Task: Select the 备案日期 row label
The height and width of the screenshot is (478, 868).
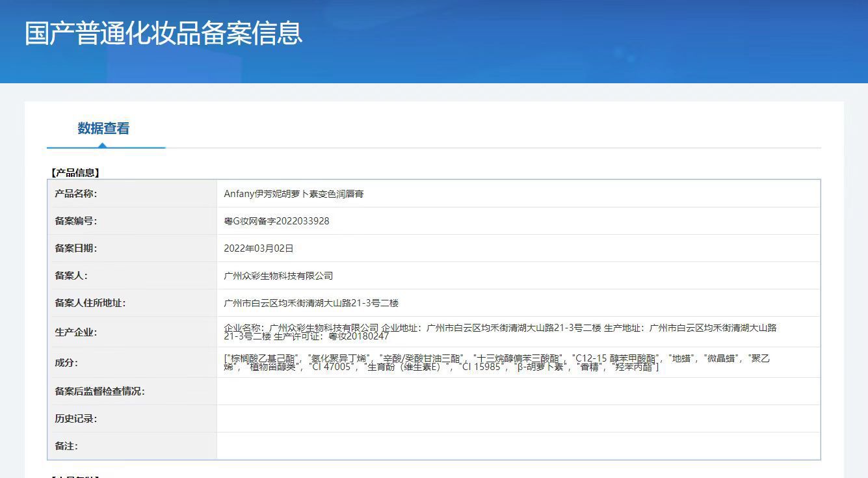Action: pyautogui.click(x=75, y=248)
